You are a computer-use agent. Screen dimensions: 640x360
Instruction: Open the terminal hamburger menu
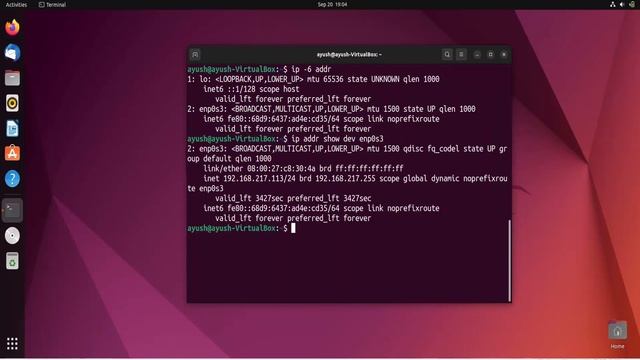[461, 54]
